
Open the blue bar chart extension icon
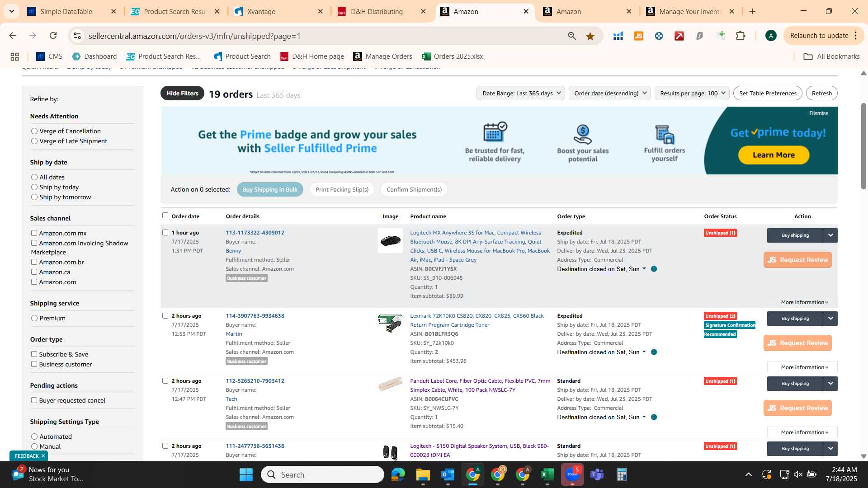pos(618,36)
